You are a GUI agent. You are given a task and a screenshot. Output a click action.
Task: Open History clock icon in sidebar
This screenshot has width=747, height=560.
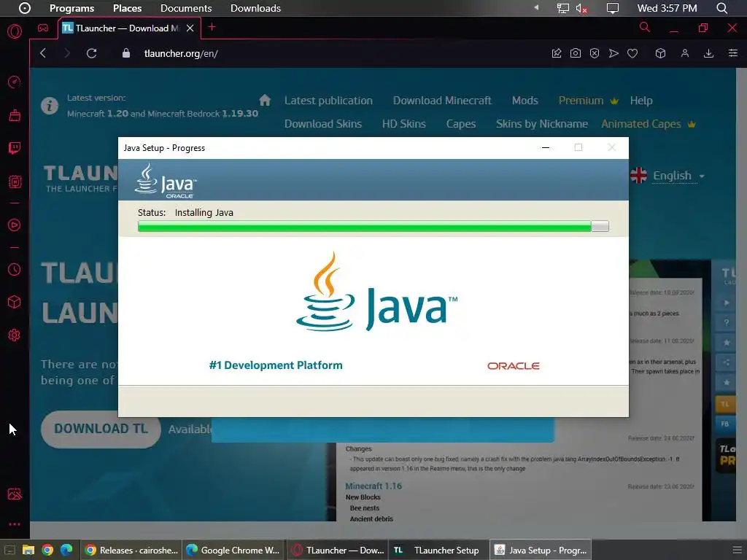(15, 270)
